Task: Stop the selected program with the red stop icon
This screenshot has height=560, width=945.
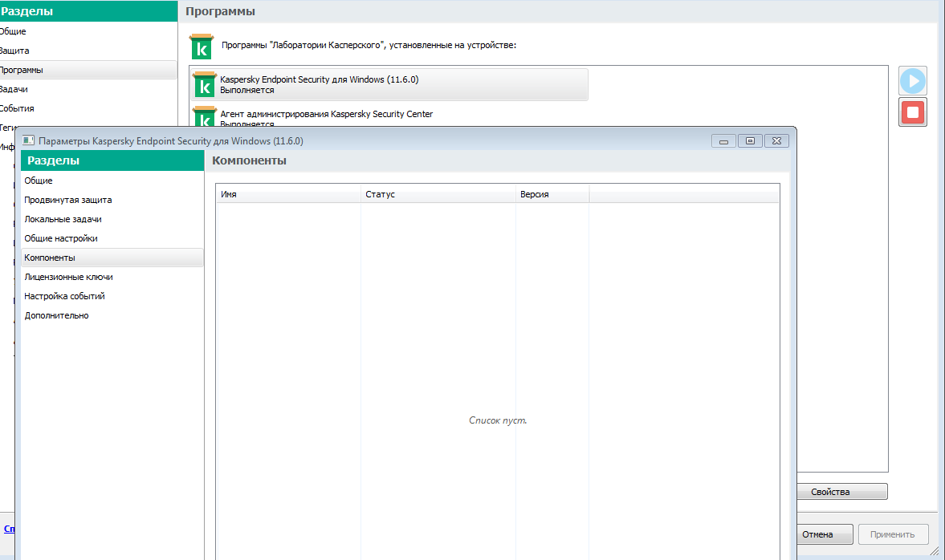Action: pyautogui.click(x=912, y=112)
